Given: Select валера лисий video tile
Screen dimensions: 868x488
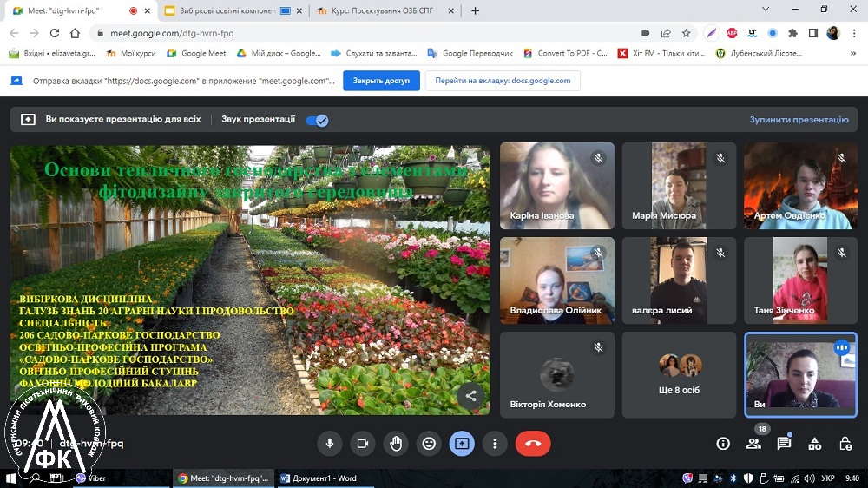Looking at the screenshot, I should [680, 280].
